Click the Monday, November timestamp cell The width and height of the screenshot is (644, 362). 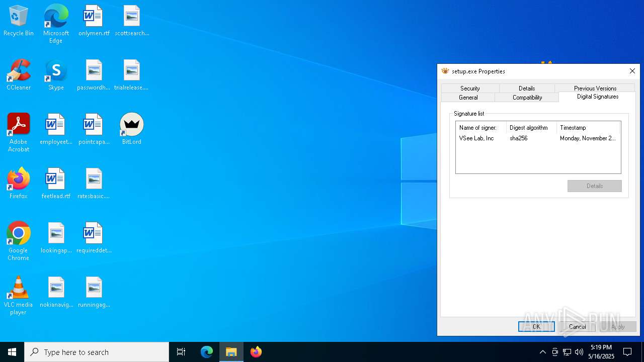pyautogui.click(x=588, y=138)
